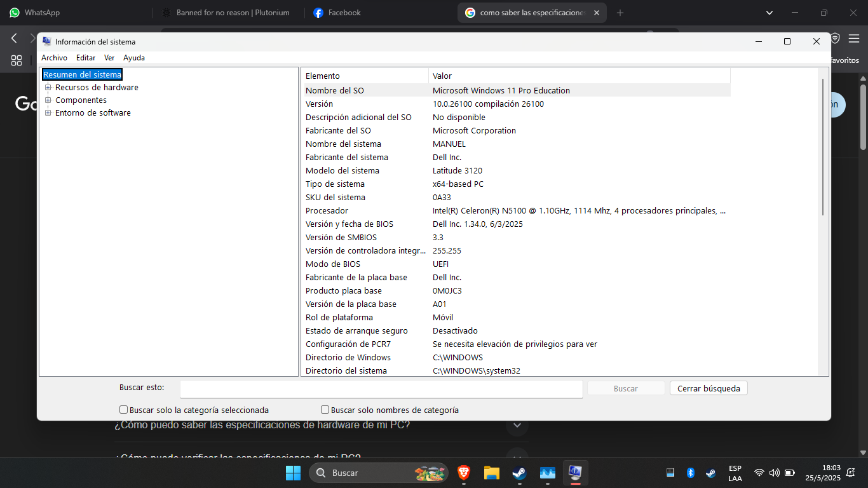Click the grid apps icon in browser

pos(17,60)
